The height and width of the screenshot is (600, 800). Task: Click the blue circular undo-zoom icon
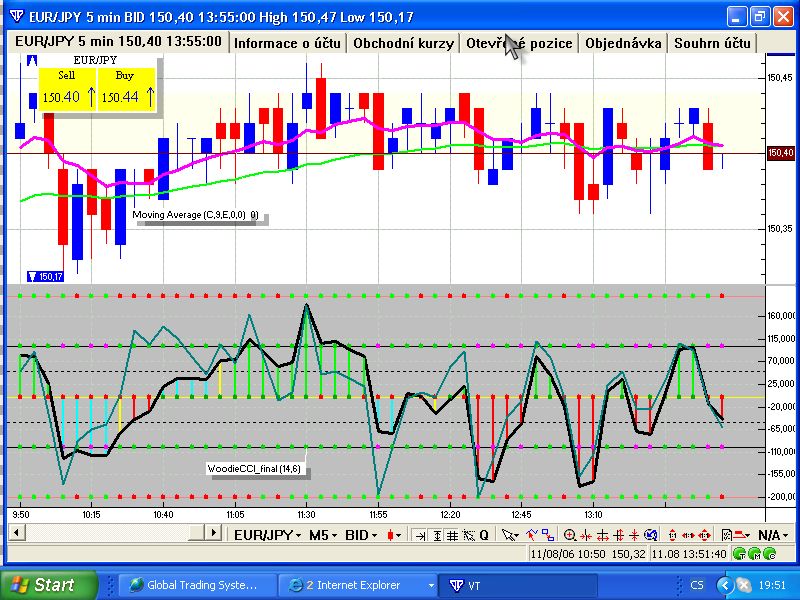(x=651, y=535)
